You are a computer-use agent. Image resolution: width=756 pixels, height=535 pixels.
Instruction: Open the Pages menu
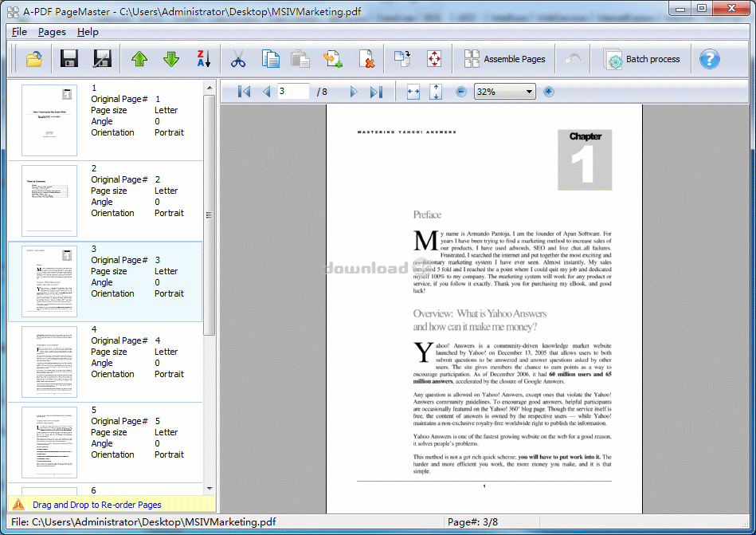[x=52, y=32]
